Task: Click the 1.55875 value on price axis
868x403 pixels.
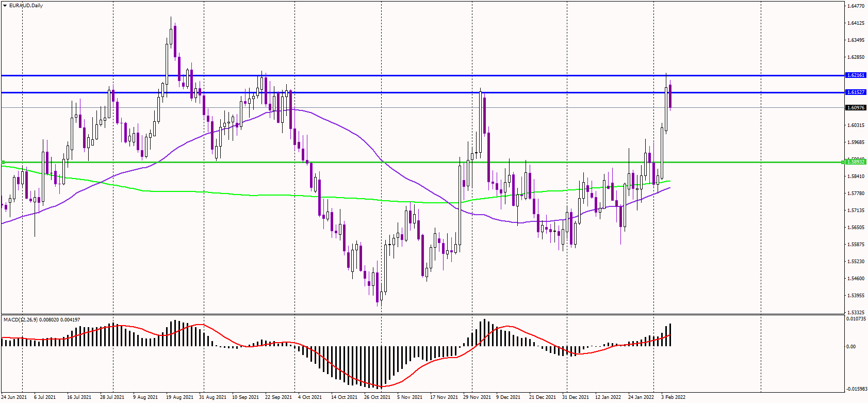Action: (856, 245)
